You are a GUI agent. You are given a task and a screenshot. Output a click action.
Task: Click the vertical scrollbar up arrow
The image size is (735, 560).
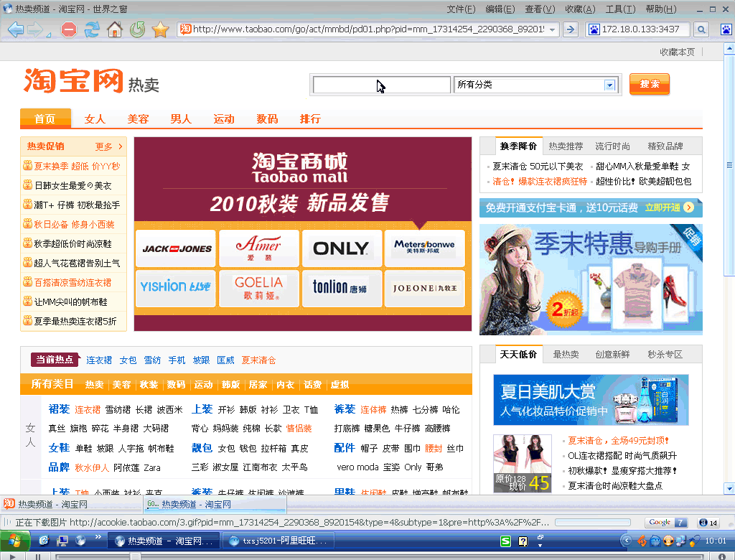pos(729,48)
